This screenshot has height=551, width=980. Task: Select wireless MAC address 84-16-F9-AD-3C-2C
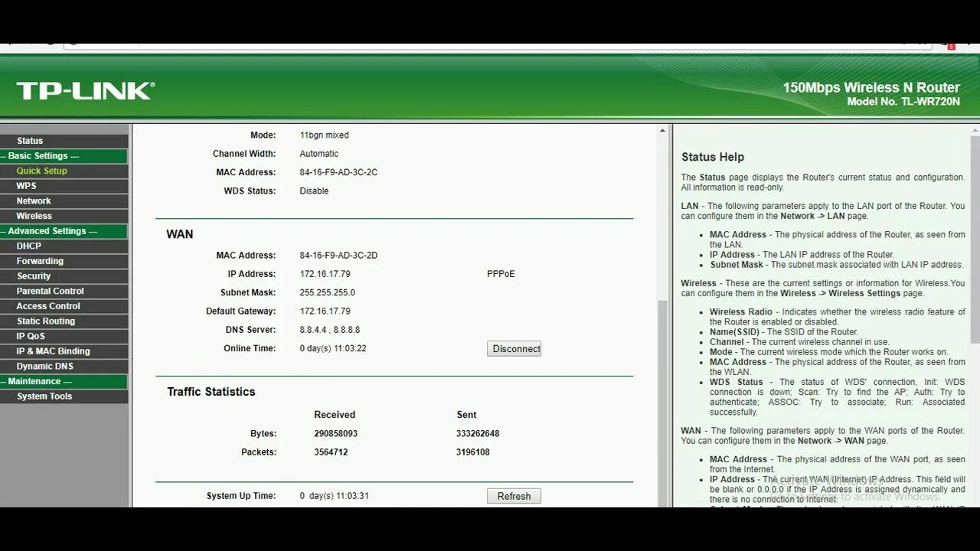(x=338, y=172)
